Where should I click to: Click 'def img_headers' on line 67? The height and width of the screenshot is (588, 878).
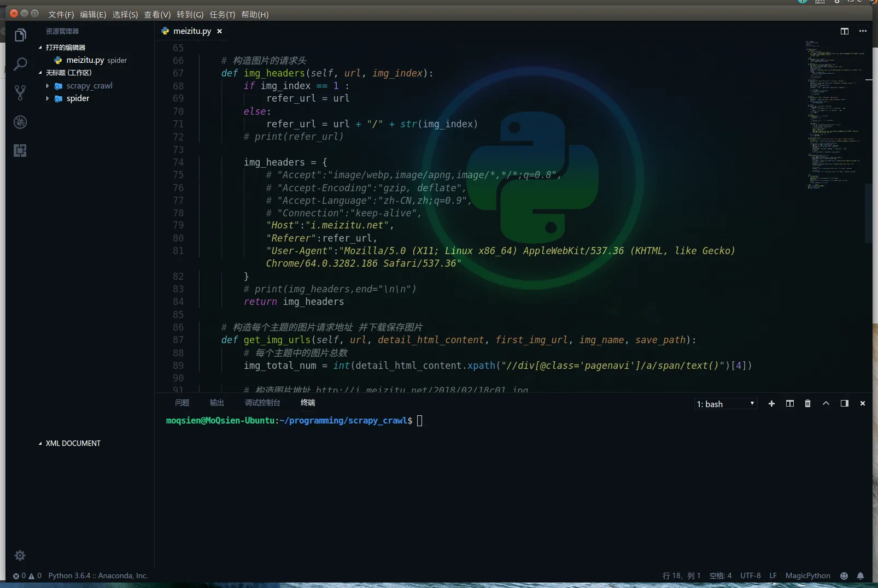263,73
